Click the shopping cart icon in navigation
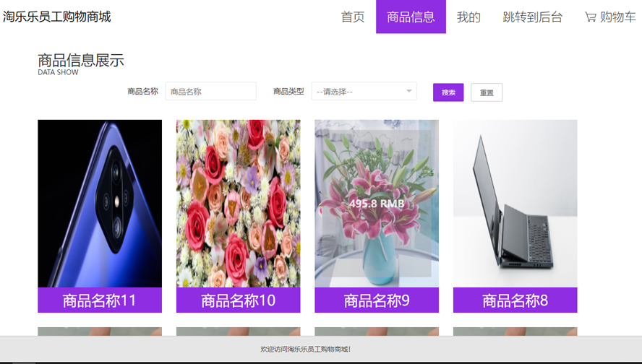The height and width of the screenshot is (364, 642). pyautogui.click(x=591, y=17)
